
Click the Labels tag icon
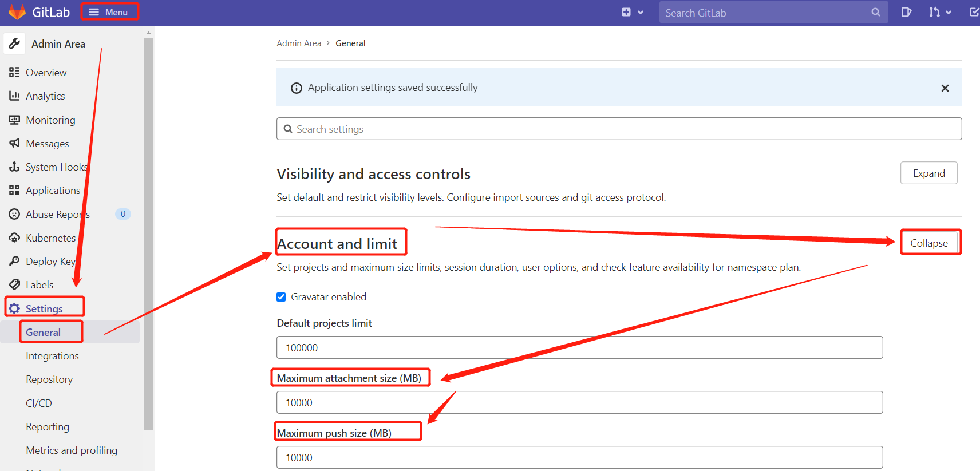14,284
